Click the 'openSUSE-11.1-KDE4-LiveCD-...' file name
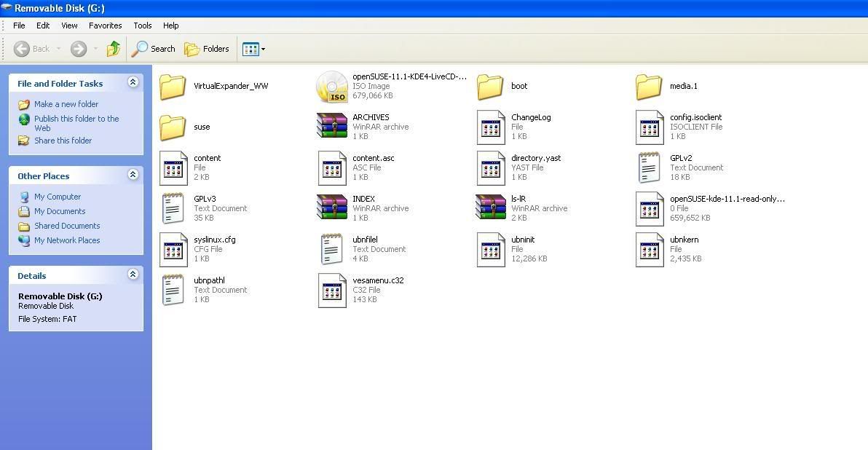This screenshot has height=450, width=868. 410,77
